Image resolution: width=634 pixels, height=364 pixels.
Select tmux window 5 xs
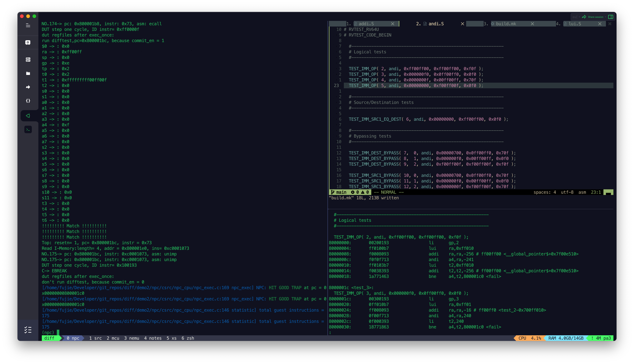(x=171, y=338)
